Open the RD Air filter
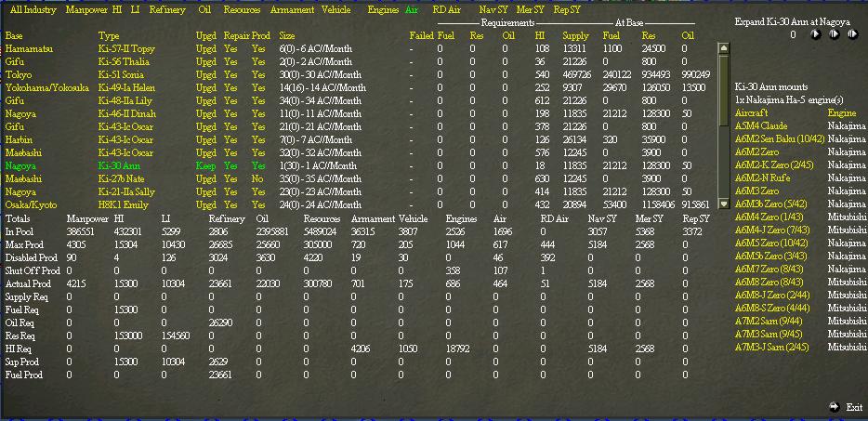868x421 pixels. [447, 9]
